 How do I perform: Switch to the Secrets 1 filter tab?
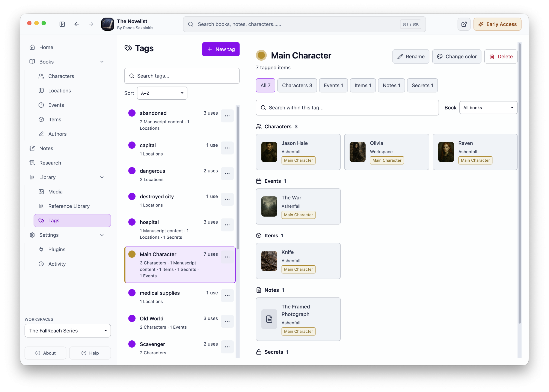[422, 85]
